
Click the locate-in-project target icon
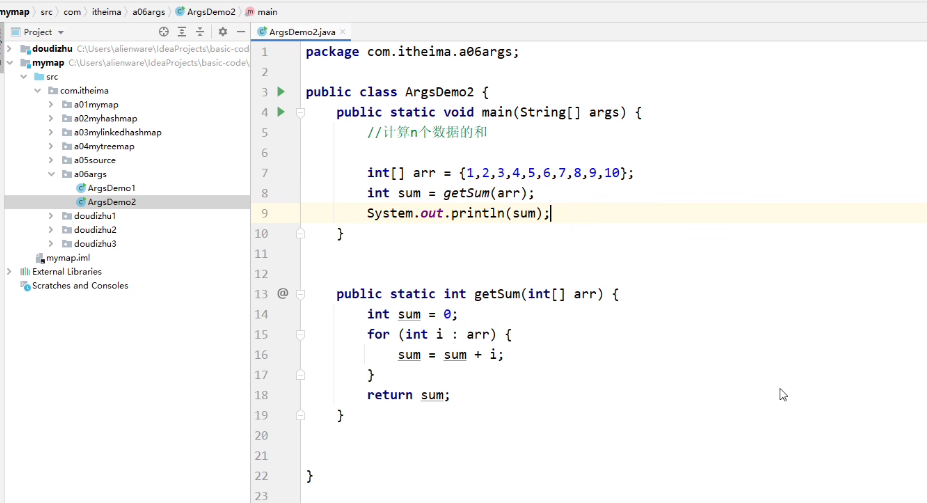pos(164,32)
